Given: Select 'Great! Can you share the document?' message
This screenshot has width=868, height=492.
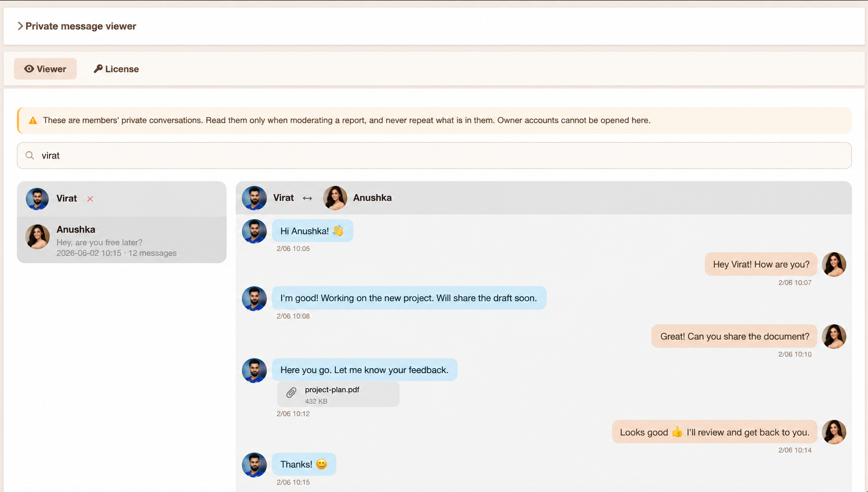Looking at the screenshot, I should pyautogui.click(x=734, y=336).
